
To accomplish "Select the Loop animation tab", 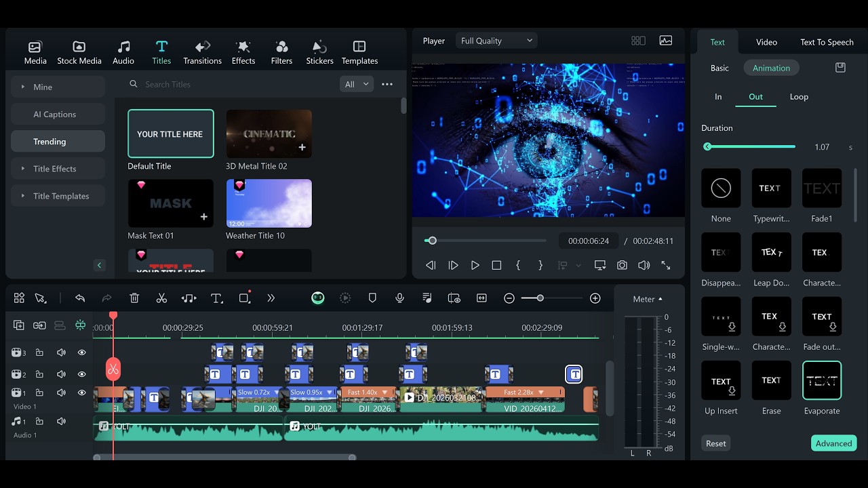I will [799, 96].
